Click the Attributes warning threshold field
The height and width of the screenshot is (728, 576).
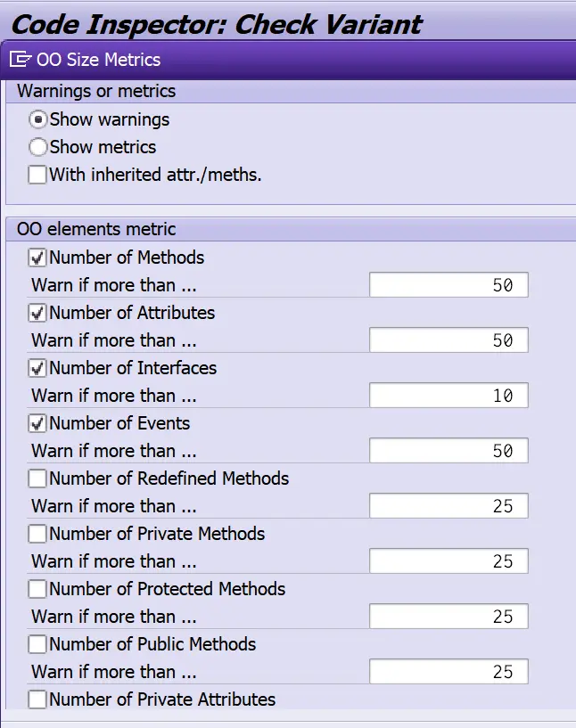(448, 340)
